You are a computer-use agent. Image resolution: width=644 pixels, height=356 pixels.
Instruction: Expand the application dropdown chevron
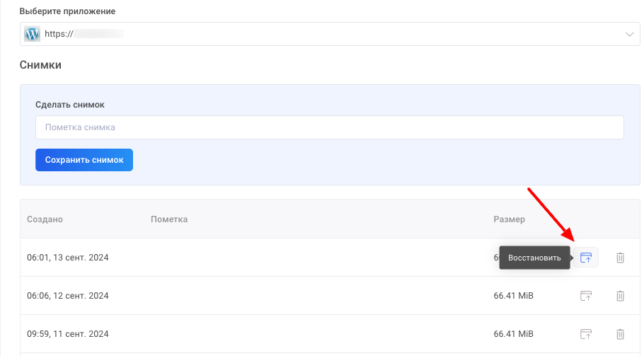tap(628, 34)
